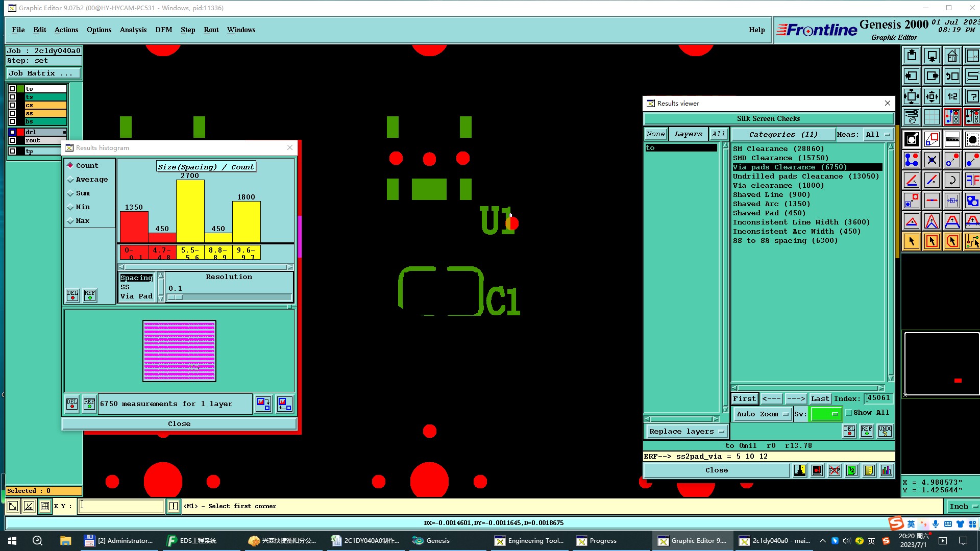Click the UNDO icon in Results viewer

(885, 431)
